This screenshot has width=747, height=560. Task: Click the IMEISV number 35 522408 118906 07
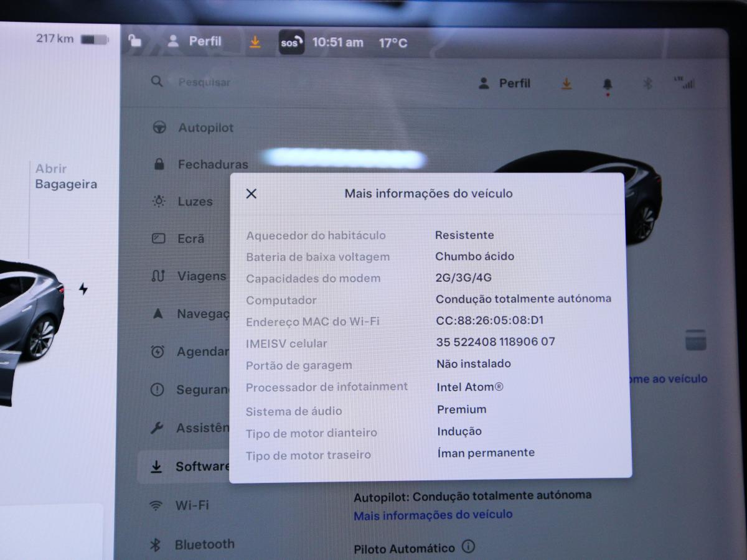[x=496, y=342]
